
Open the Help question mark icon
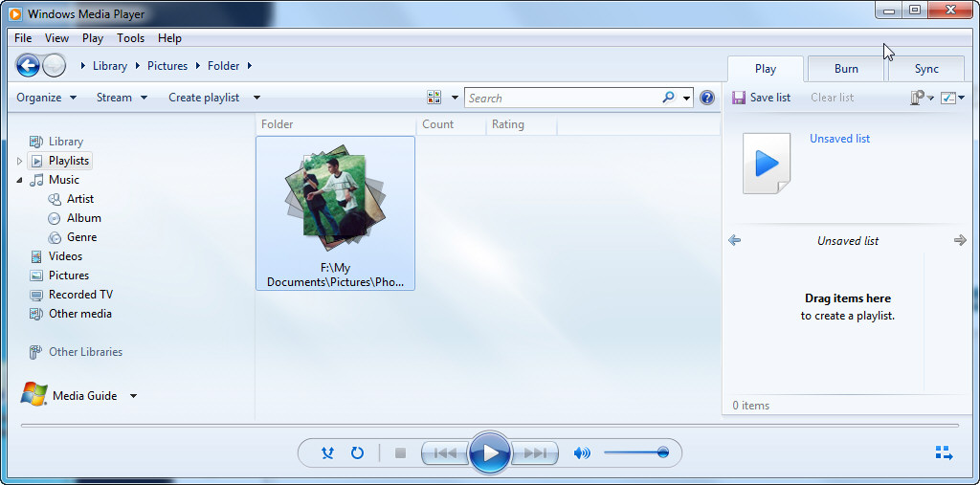(707, 98)
